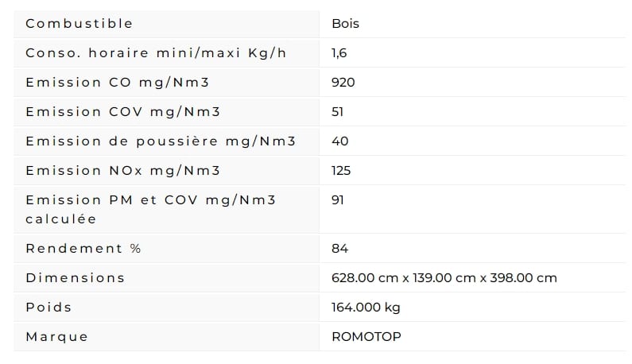This screenshot has height=364, width=632.
Task: Click the Rendement % label
Action: (83, 248)
